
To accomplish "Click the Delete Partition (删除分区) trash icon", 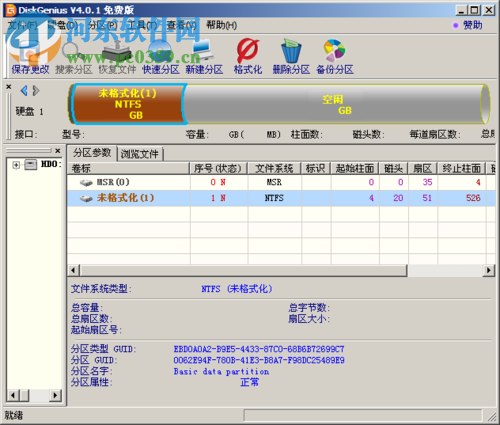I will [x=291, y=57].
